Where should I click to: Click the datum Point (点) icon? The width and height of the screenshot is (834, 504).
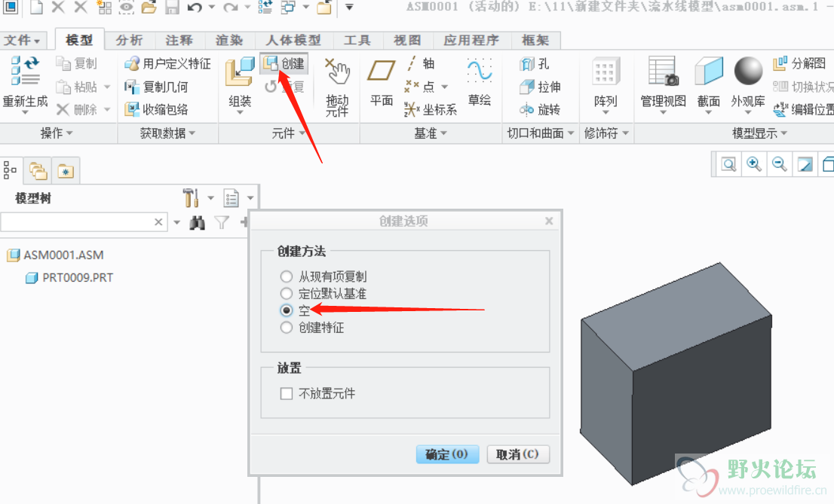(x=412, y=86)
